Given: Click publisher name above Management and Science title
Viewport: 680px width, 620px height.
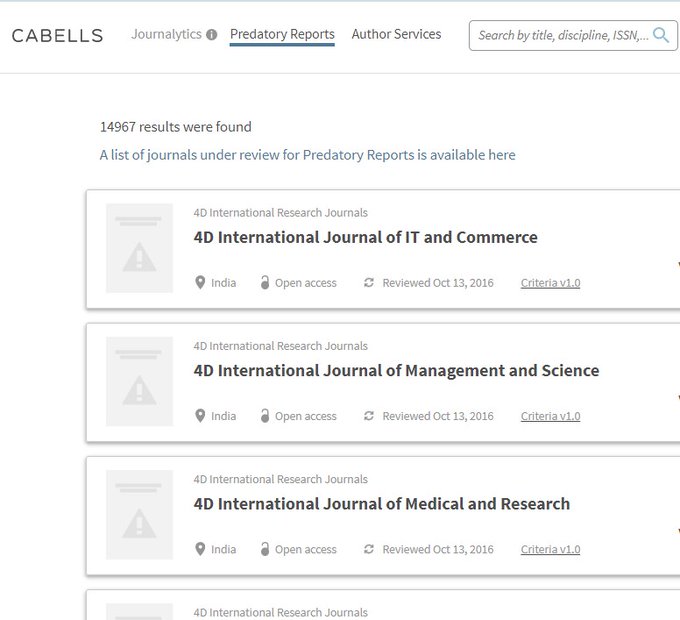Looking at the screenshot, I should (x=281, y=346).
